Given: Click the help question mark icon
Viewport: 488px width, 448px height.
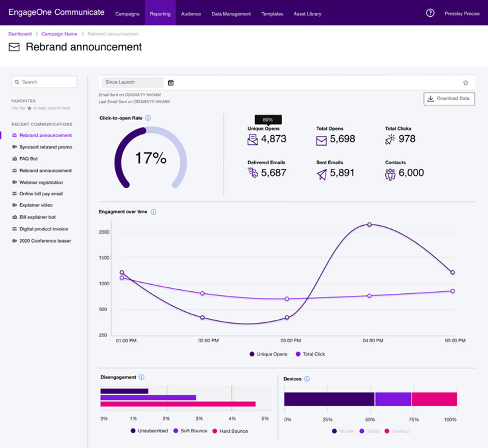Looking at the screenshot, I should click(x=430, y=13).
